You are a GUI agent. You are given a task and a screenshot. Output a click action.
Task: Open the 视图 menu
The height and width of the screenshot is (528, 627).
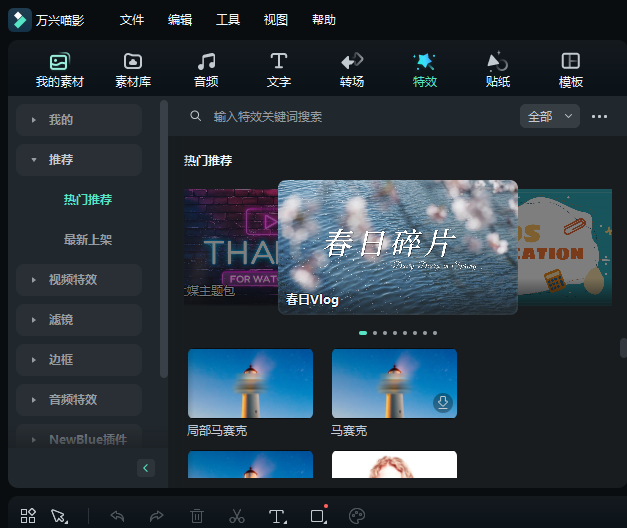coord(276,20)
